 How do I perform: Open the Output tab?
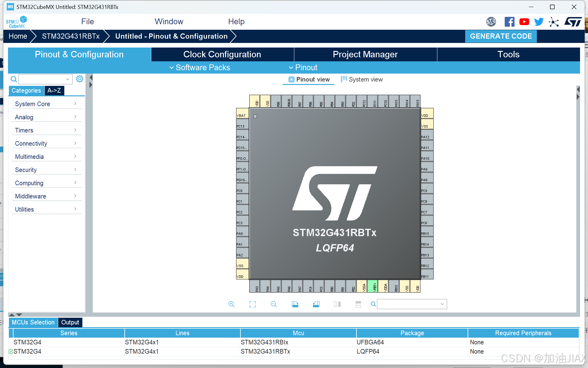pyautogui.click(x=70, y=322)
